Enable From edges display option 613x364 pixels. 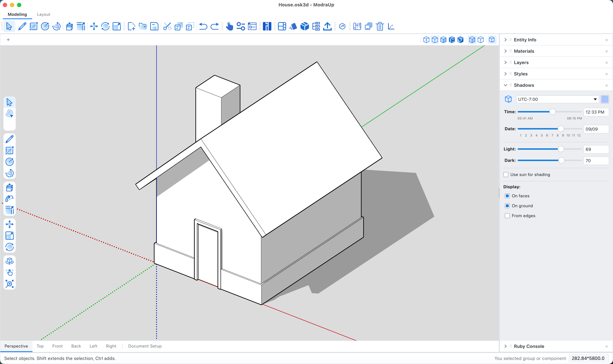click(x=507, y=216)
